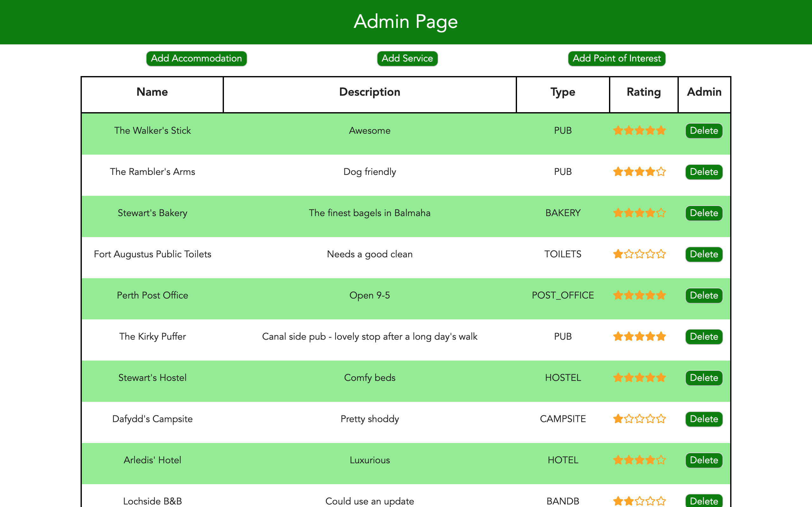Image resolution: width=812 pixels, height=507 pixels.
Task: Delete the Fort Augustus Public Toilets row
Action: (704, 254)
